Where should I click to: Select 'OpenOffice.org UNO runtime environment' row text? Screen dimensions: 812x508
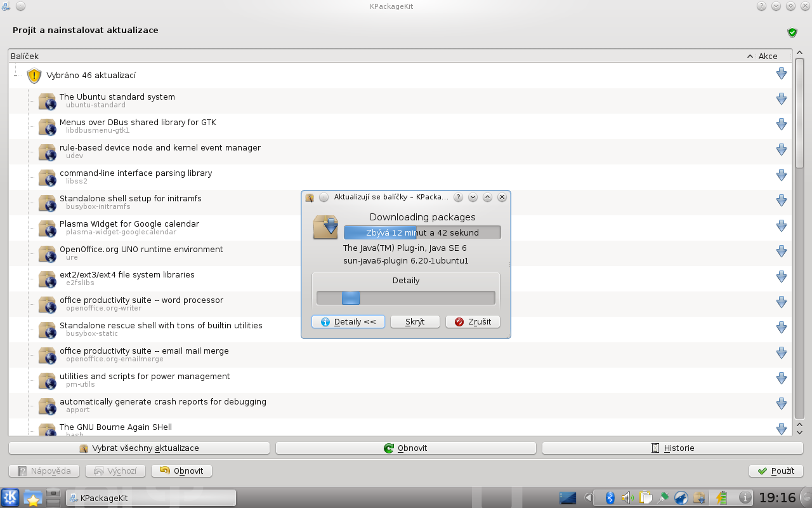pyautogui.click(x=141, y=250)
